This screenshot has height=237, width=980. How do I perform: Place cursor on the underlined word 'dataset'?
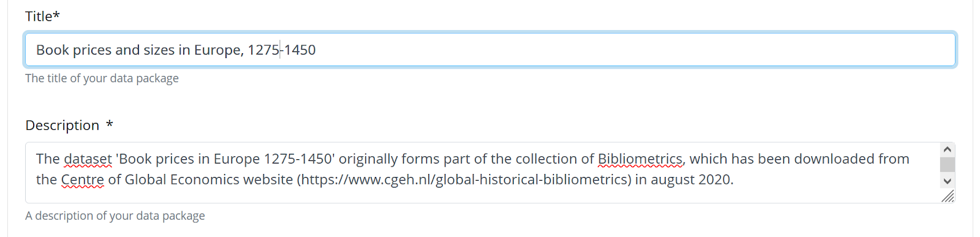tap(88, 159)
